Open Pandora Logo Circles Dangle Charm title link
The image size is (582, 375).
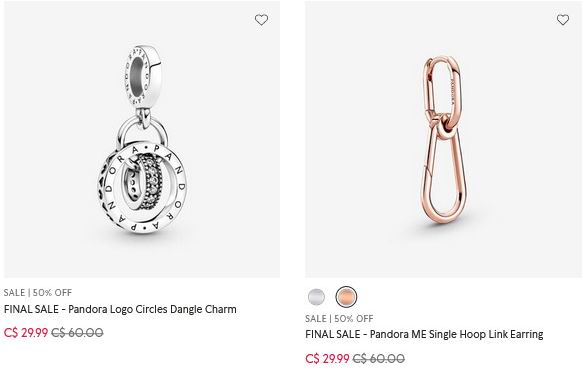[120, 309]
